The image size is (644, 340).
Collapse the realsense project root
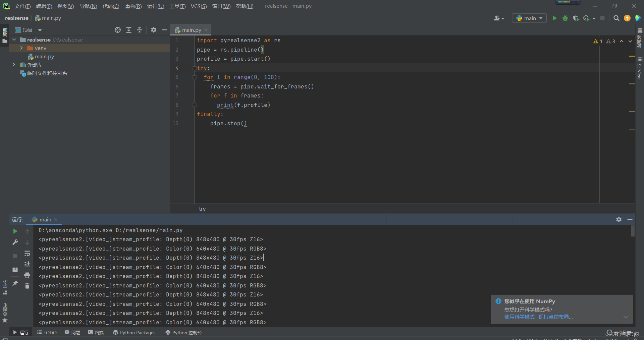[14, 40]
